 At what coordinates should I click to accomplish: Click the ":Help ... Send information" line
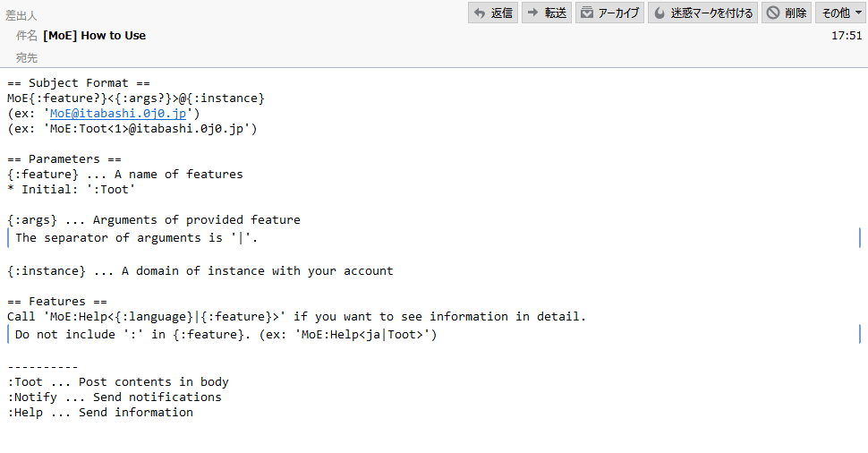coord(100,413)
